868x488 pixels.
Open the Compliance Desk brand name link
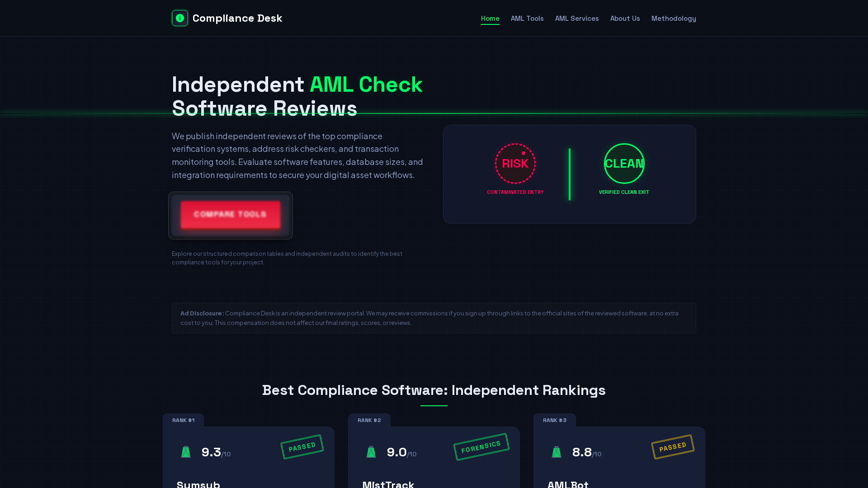coord(237,18)
